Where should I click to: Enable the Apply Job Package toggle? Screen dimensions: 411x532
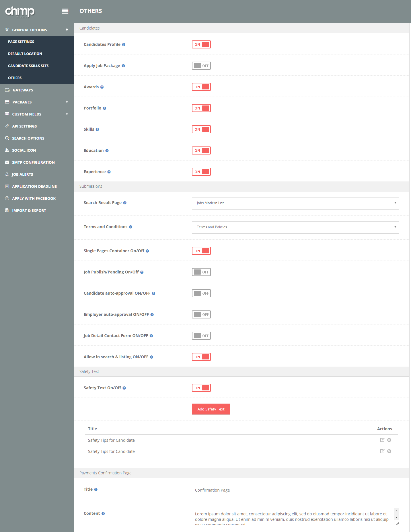[201, 66]
